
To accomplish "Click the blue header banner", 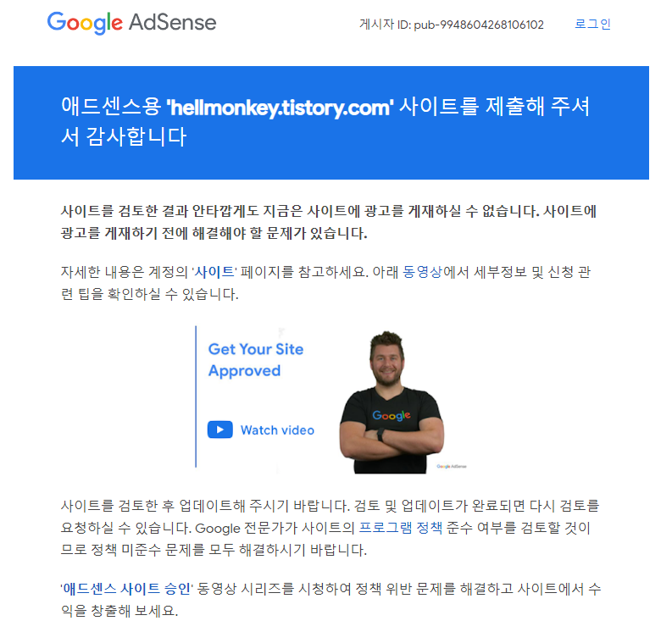I will pyautogui.click(x=331, y=123).
